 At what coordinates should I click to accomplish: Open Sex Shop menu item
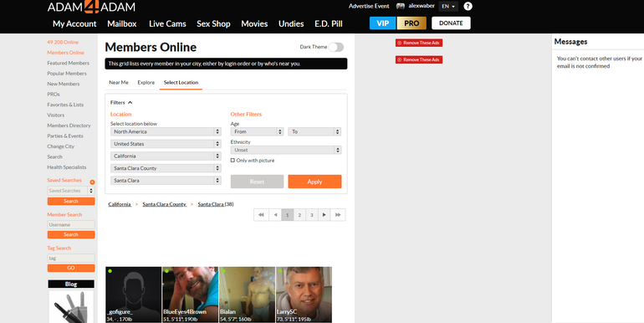pos(213,23)
